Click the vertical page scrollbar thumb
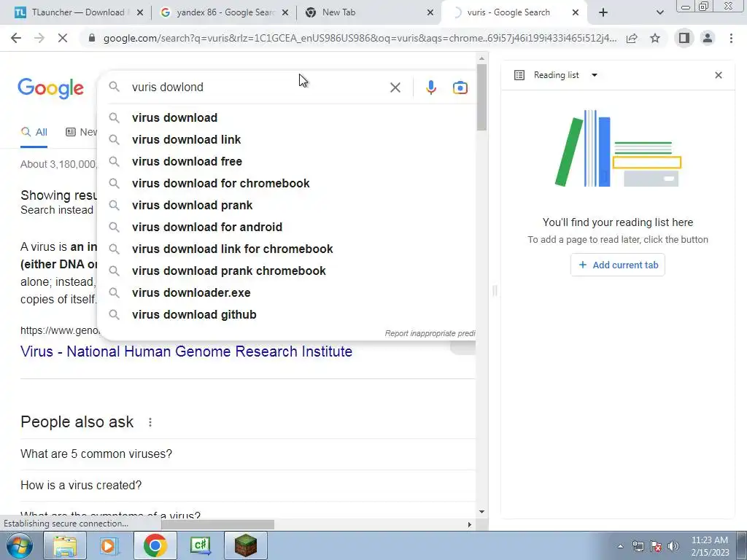747x560 pixels. point(481,97)
